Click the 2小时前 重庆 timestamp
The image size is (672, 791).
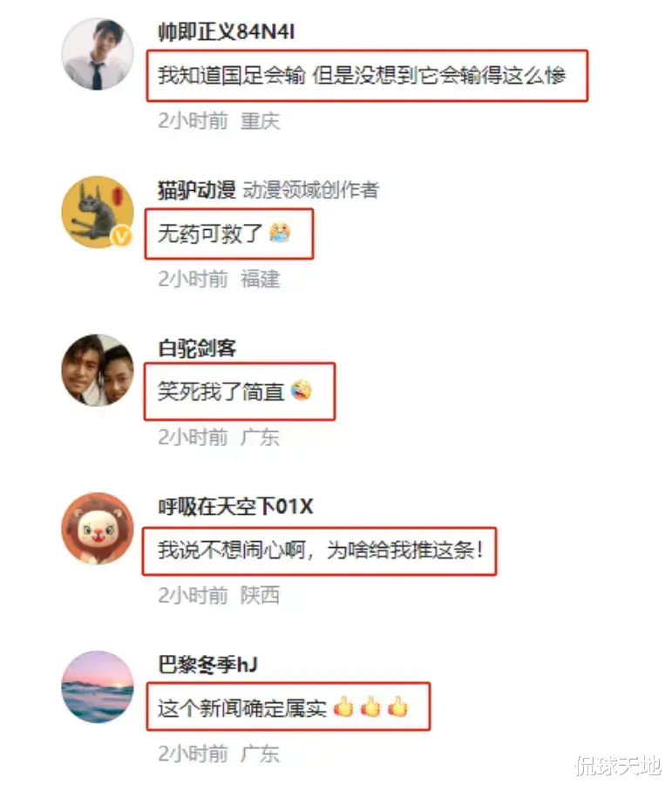tap(219, 121)
